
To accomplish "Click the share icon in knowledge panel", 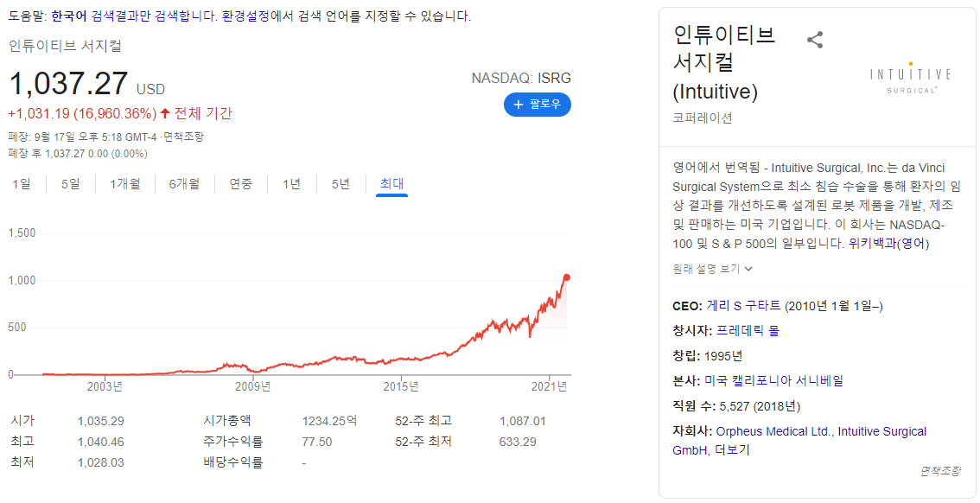I will (x=815, y=40).
